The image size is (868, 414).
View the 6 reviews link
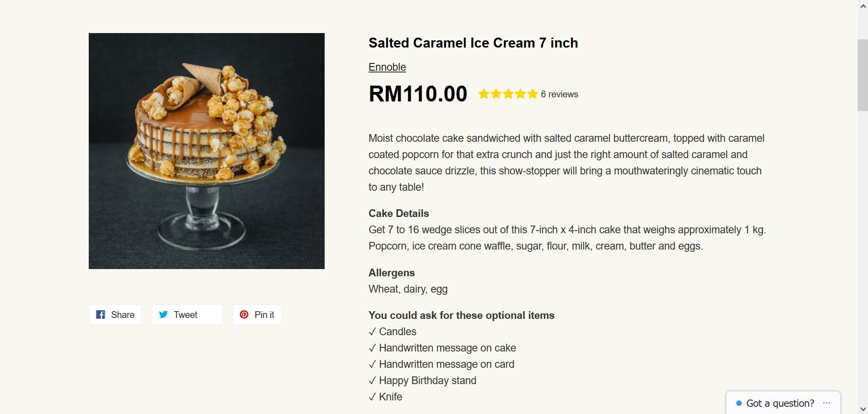559,94
